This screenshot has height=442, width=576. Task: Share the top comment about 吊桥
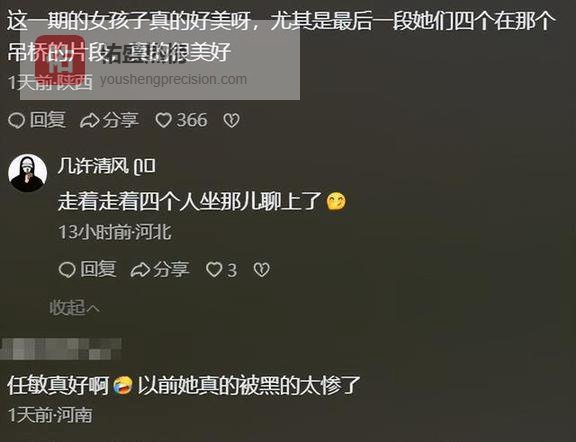(x=109, y=120)
